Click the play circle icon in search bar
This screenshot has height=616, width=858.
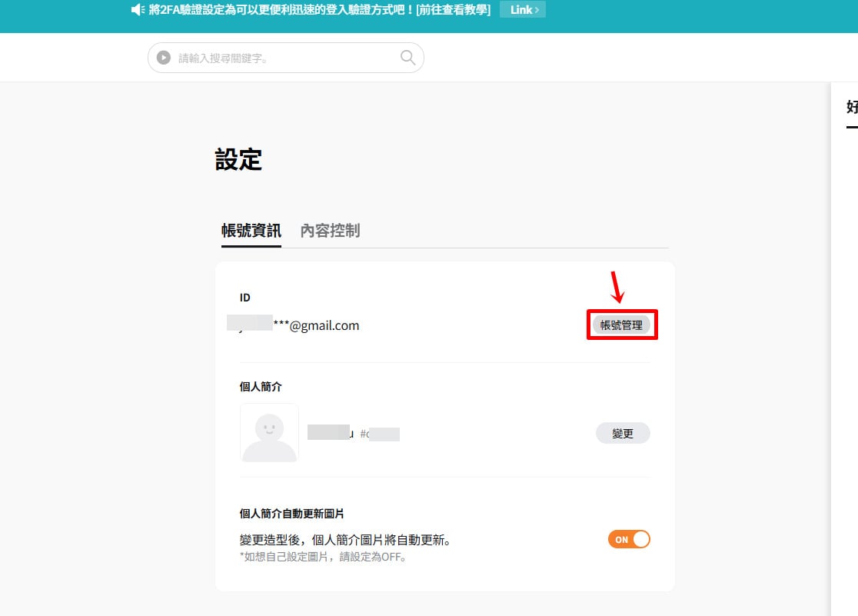coord(164,58)
